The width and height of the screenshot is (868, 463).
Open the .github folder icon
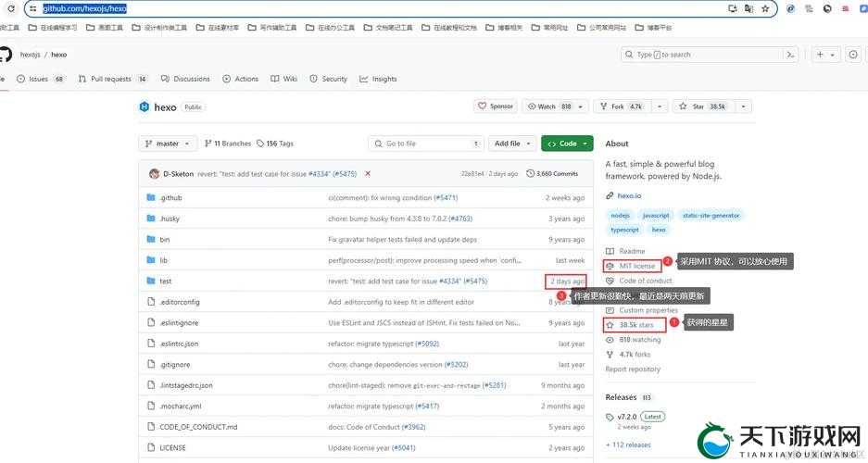pyautogui.click(x=151, y=197)
